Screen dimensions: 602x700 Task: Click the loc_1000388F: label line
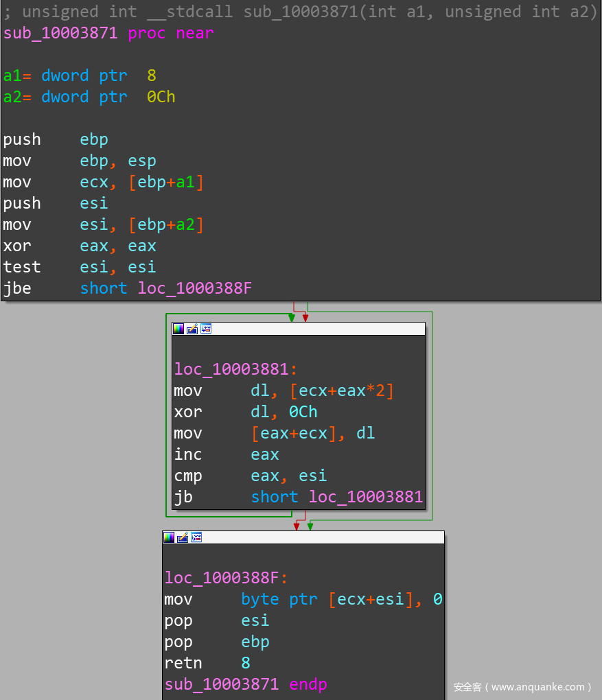(226, 578)
